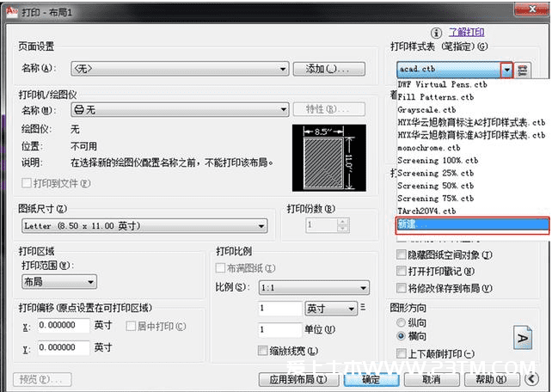Click the acad.ctb plot style dropdown arrow

(x=506, y=70)
